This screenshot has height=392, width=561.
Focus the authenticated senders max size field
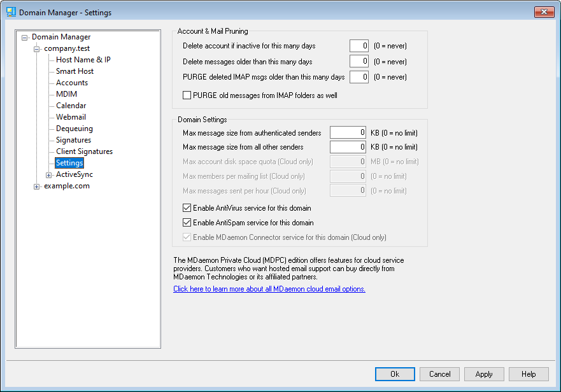(x=348, y=132)
